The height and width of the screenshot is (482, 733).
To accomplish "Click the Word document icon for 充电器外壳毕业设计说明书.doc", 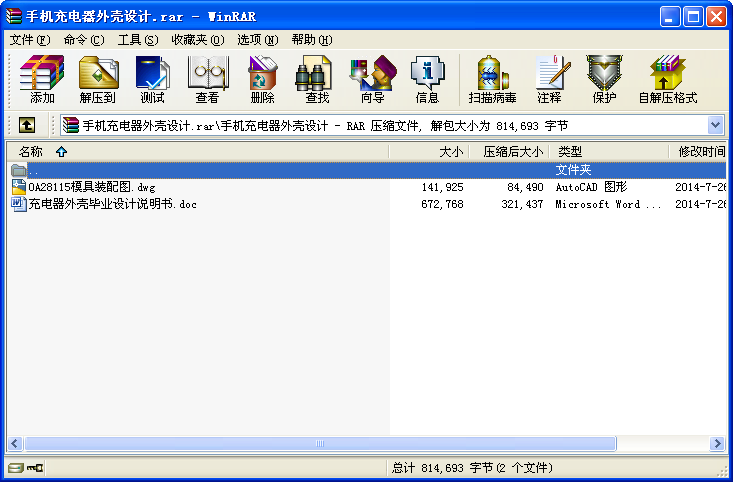I will click(x=19, y=204).
